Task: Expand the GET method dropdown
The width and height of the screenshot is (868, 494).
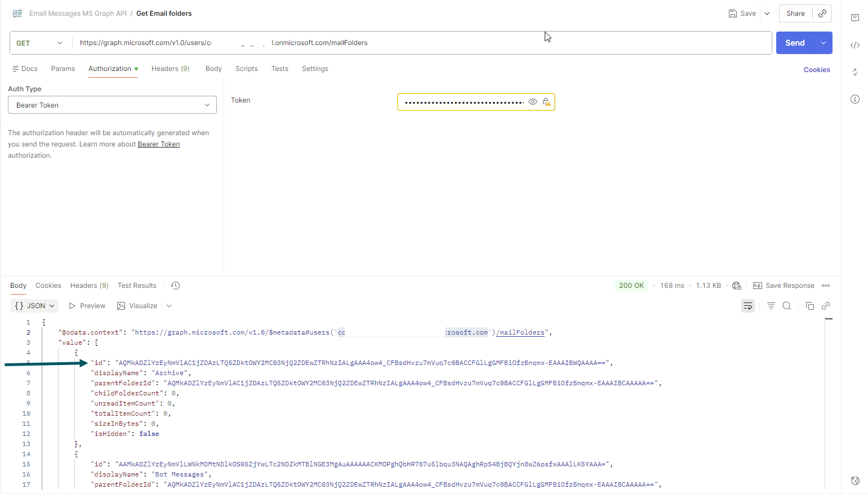Action: [41, 43]
